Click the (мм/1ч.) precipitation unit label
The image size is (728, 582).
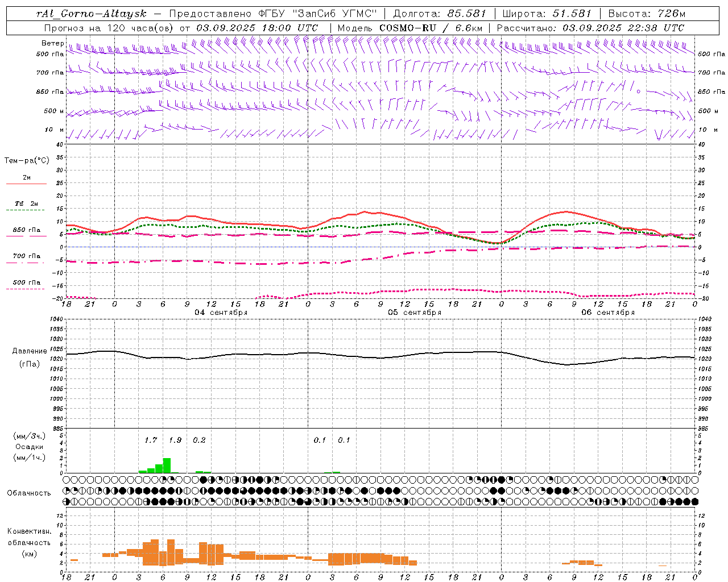pos(30,458)
